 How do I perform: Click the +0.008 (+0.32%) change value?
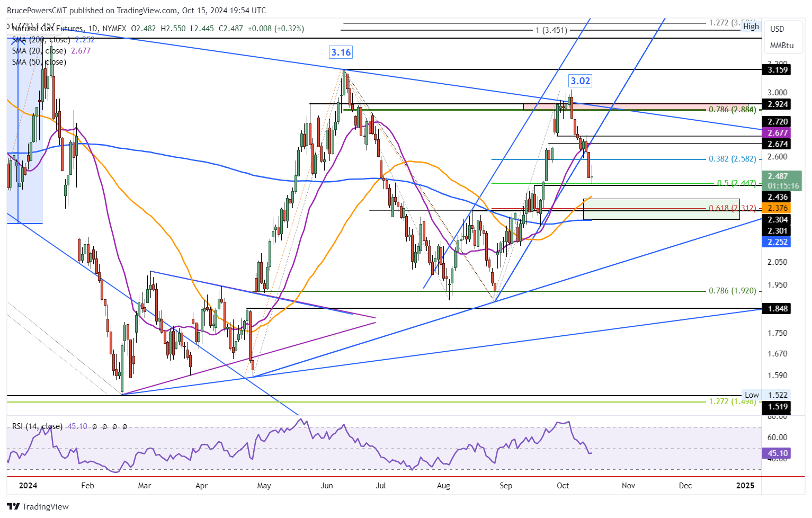point(275,29)
